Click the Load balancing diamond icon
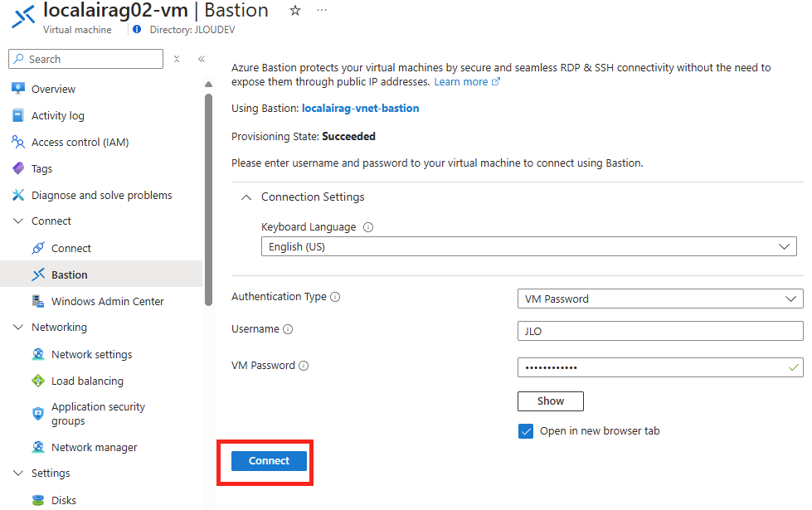Image resolution: width=812 pixels, height=510 pixels. [x=38, y=381]
